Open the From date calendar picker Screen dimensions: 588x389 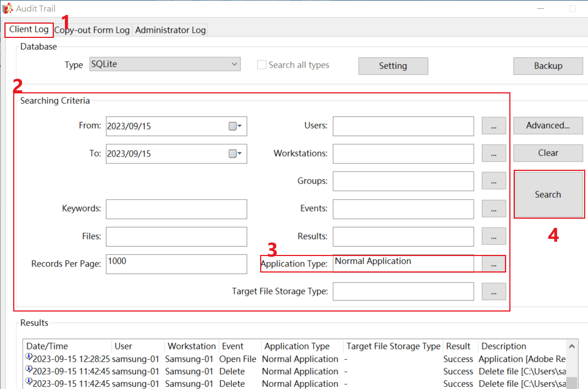point(235,126)
